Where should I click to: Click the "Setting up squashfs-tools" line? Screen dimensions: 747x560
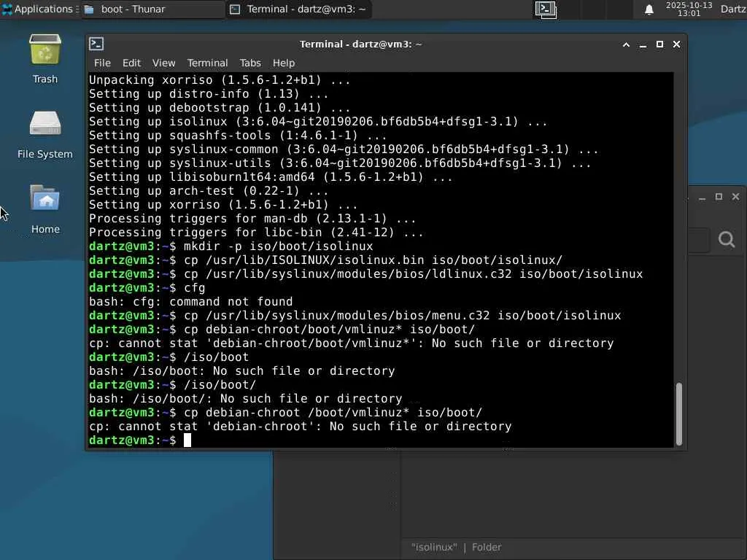coord(238,135)
